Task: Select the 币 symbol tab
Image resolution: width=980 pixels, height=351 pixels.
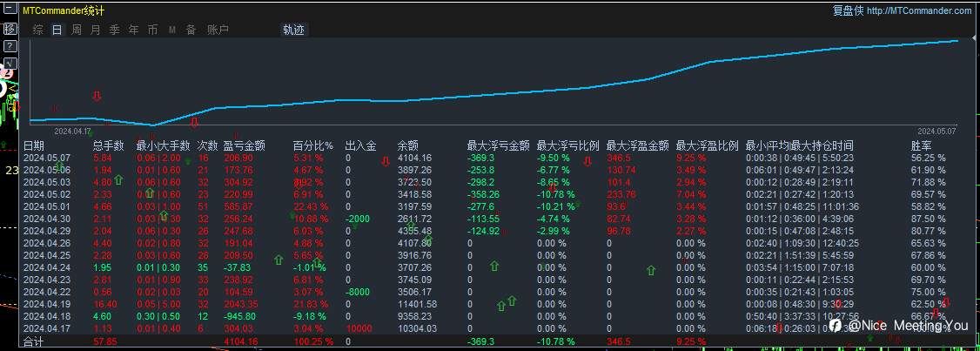Action: click(x=152, y=30)
